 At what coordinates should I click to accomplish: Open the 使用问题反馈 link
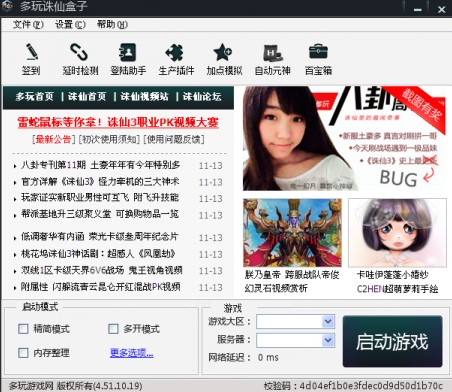pos(174,139)
